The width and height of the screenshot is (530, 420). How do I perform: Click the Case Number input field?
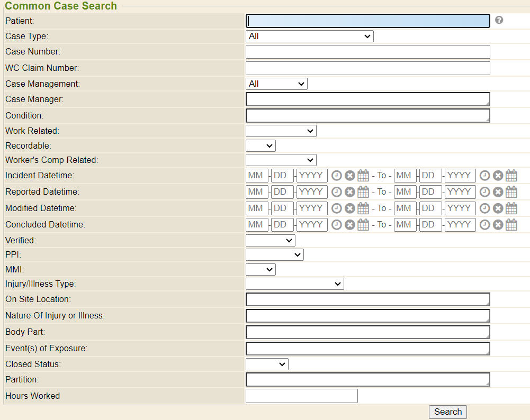[367, 52]
